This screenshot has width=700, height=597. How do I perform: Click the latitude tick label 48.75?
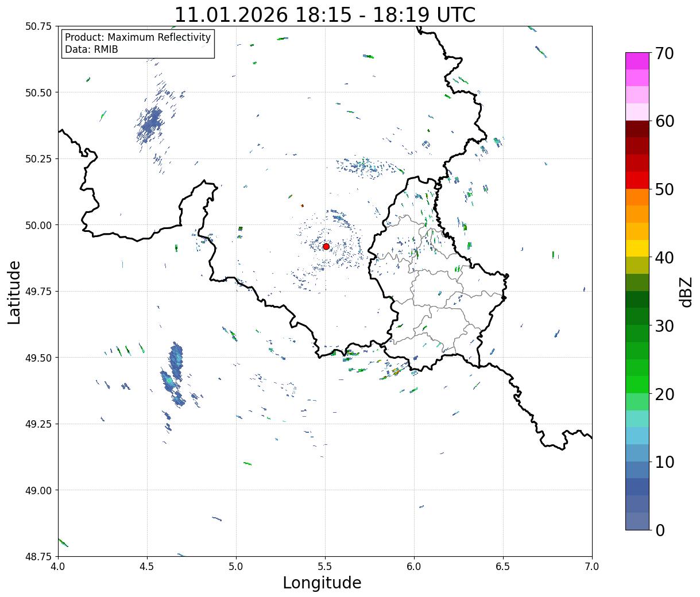click(38, 556)
